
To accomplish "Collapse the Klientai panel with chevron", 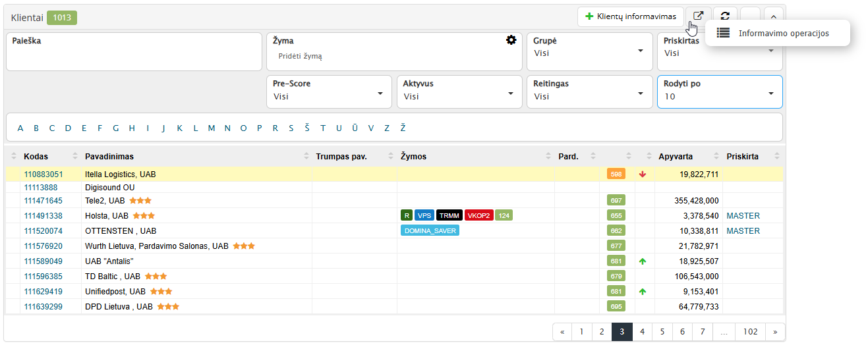I will pos(774,17).
